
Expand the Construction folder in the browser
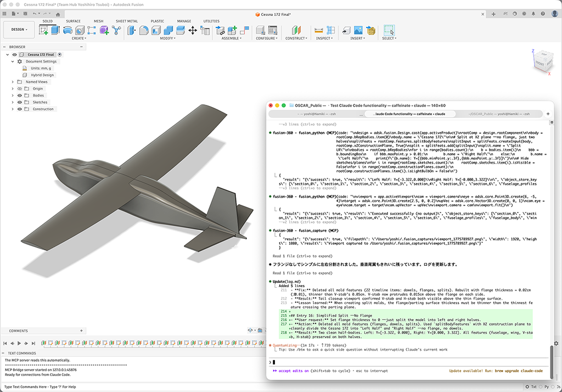(13, 109)
